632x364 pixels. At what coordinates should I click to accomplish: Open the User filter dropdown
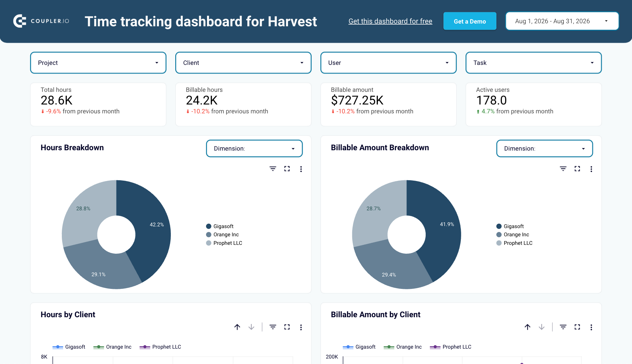pos(388,63)
